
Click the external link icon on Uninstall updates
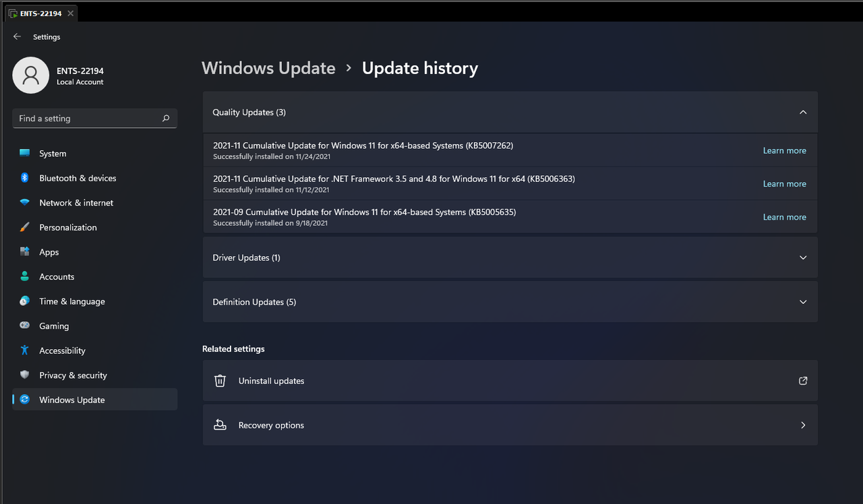click(803, 381)
